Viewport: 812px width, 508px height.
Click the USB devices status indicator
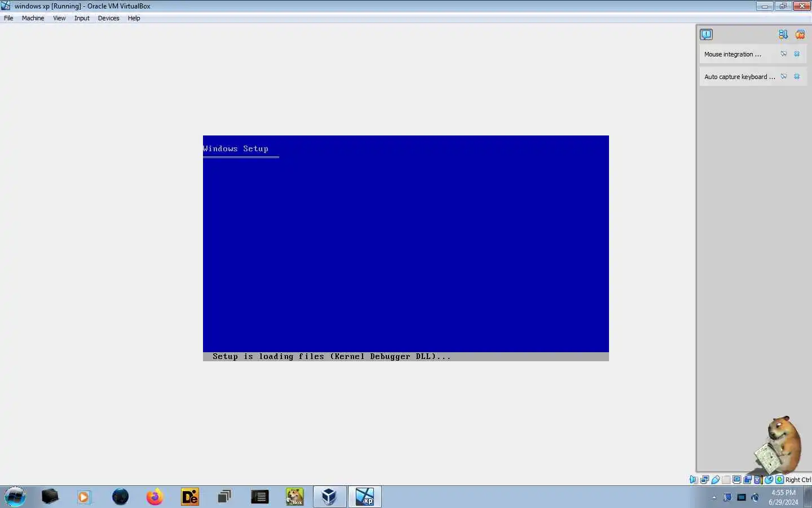pos(716,480)
